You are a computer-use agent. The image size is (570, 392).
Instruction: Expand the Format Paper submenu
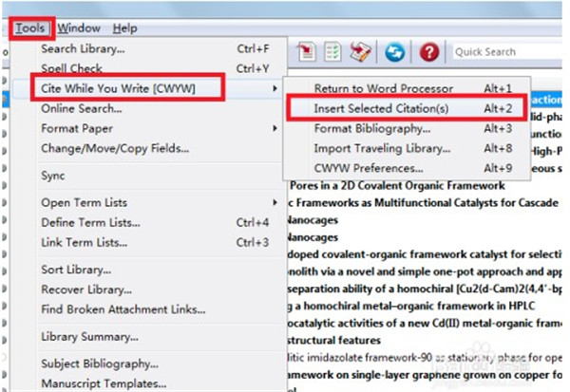click(x=76, y=128)
